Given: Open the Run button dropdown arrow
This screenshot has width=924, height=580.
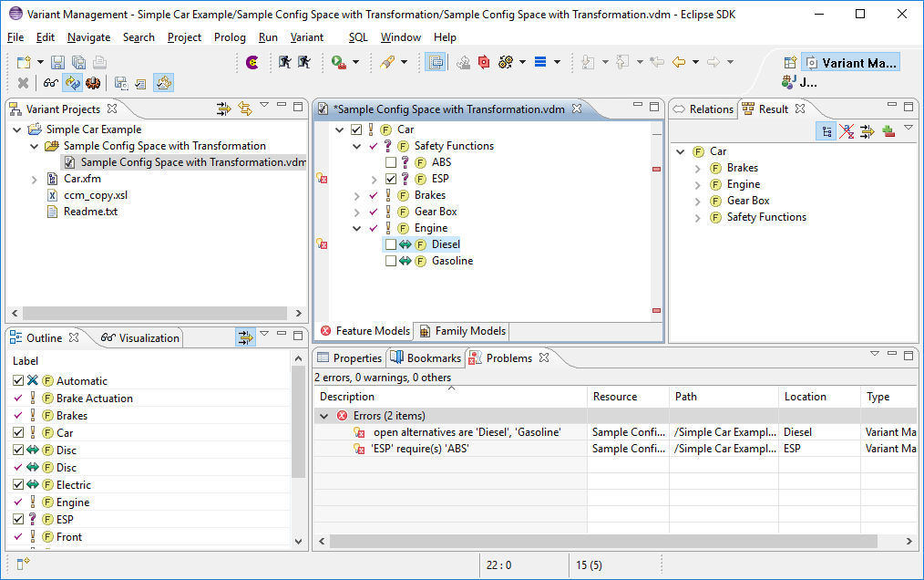Looking at the screenshot, I should point(355,62).
